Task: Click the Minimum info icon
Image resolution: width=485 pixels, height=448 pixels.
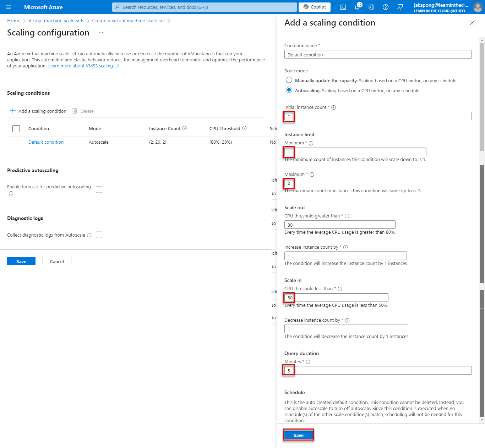Action: tap(311, 143)
